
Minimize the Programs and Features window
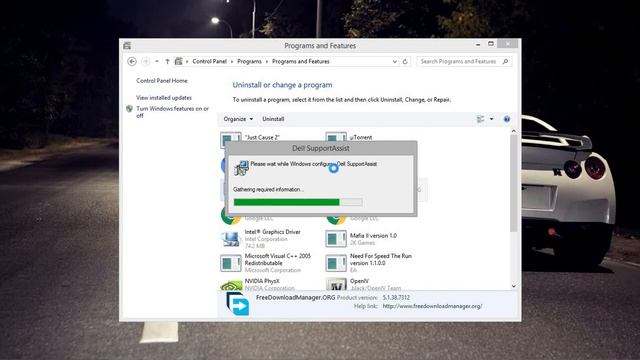pos(478,44)
